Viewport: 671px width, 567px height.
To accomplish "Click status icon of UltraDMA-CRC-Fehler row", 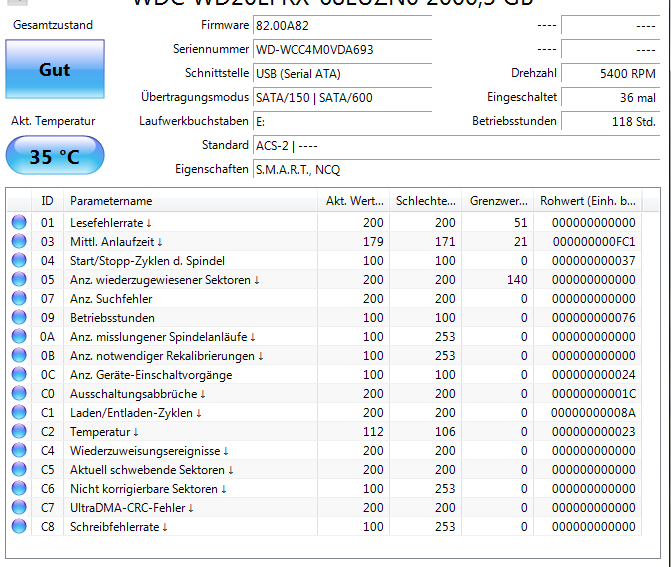I will point(19,507).
